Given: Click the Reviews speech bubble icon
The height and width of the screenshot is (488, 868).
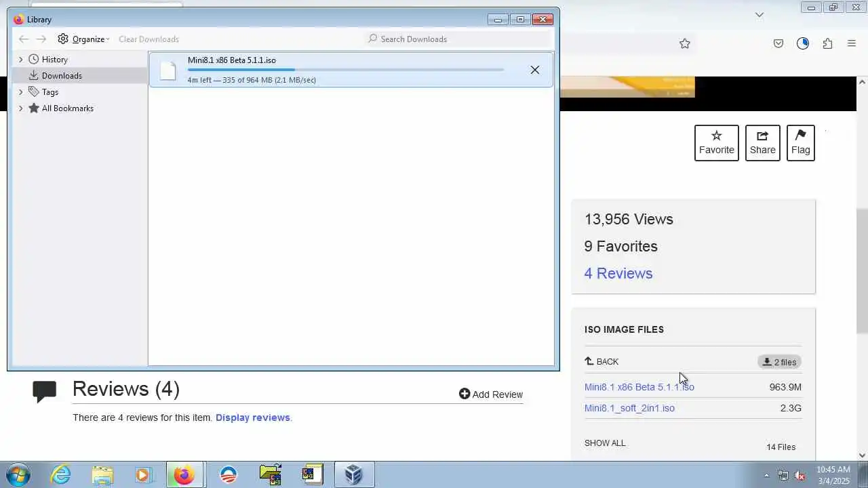Looking at the screenshot, I should pos(45,392).
